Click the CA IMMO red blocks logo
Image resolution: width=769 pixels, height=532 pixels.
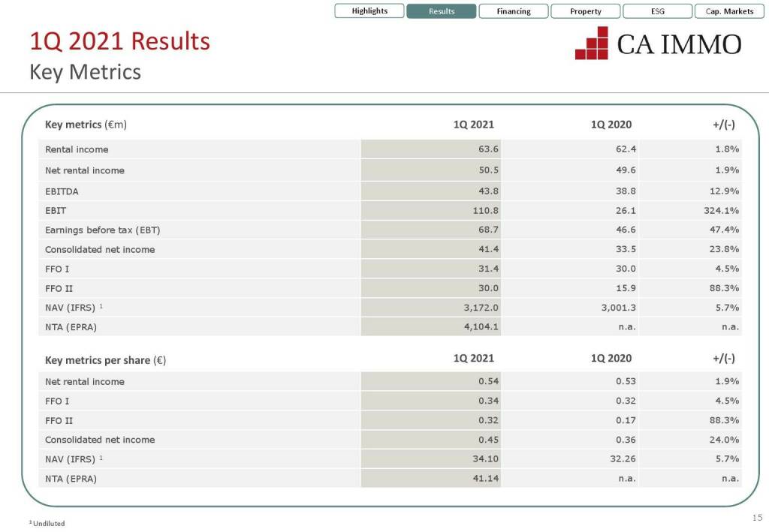592,44
